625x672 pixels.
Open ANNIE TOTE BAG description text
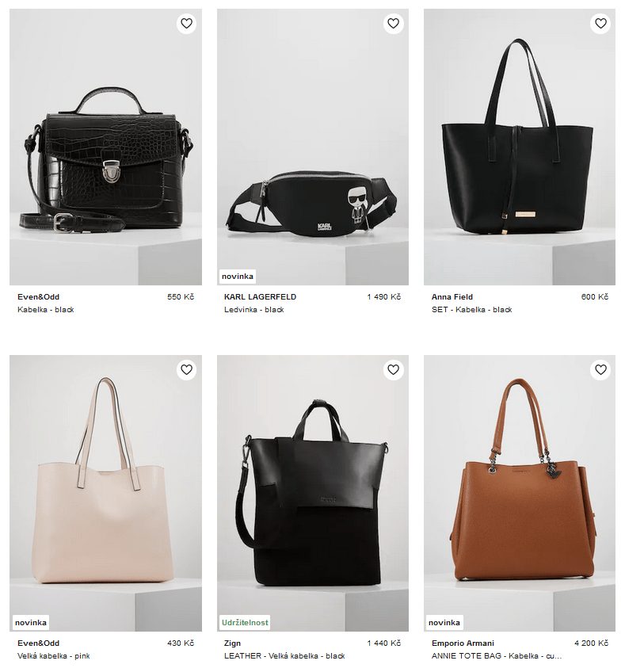coord(497,655)
